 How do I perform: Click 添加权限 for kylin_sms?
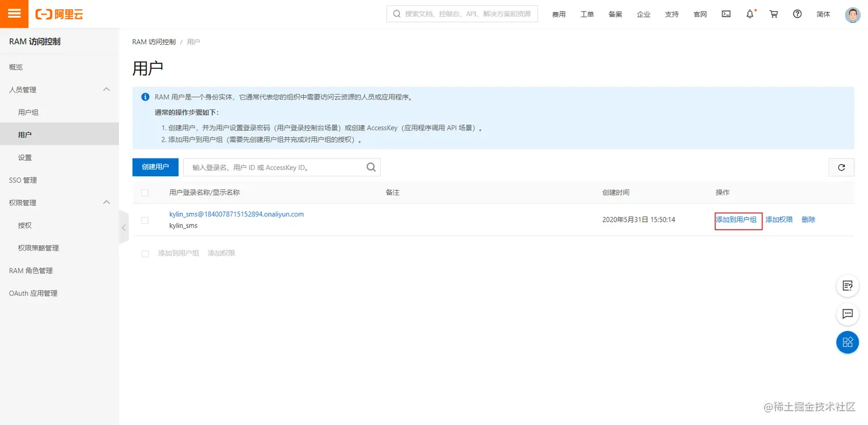pos(779,220)
